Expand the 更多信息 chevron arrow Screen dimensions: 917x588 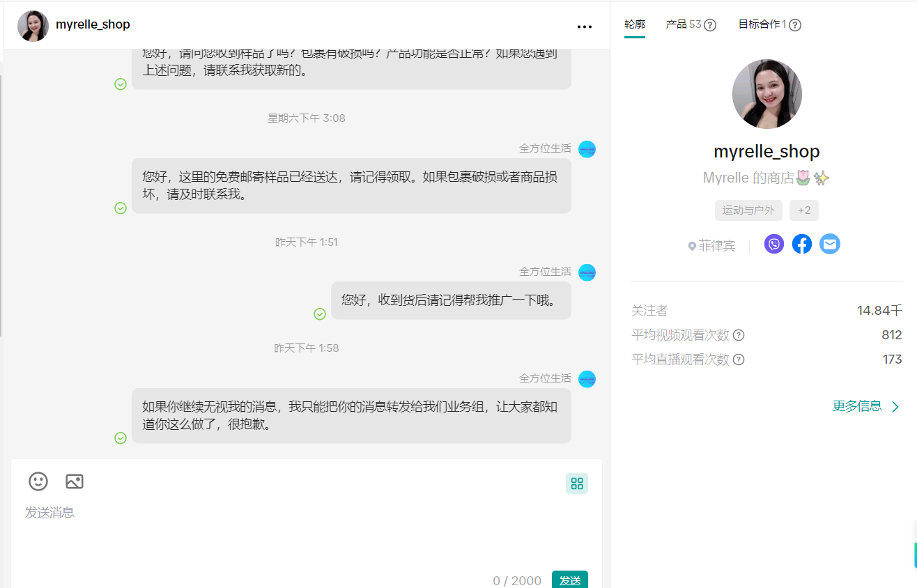tap(895, 407)
